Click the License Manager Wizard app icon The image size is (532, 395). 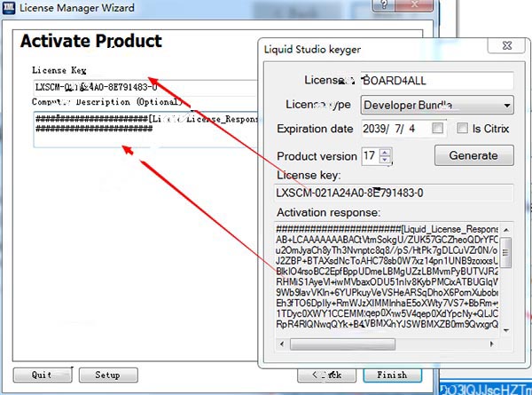coord(8,7)
